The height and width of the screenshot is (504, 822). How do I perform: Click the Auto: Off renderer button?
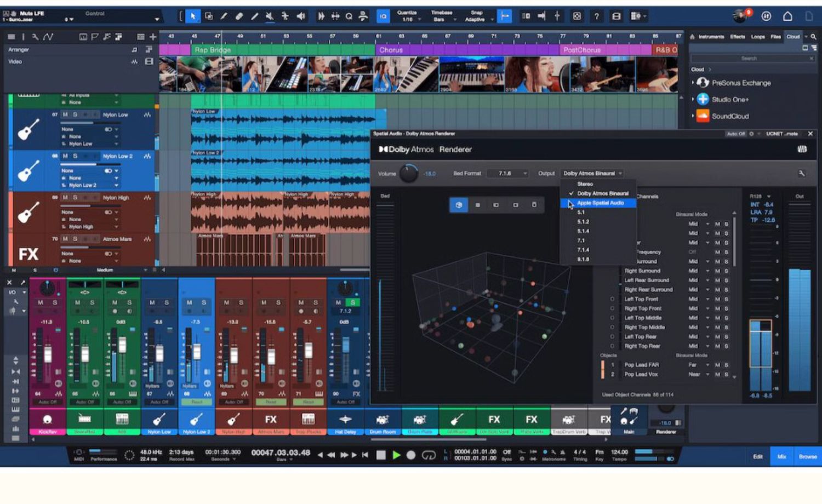736,134
